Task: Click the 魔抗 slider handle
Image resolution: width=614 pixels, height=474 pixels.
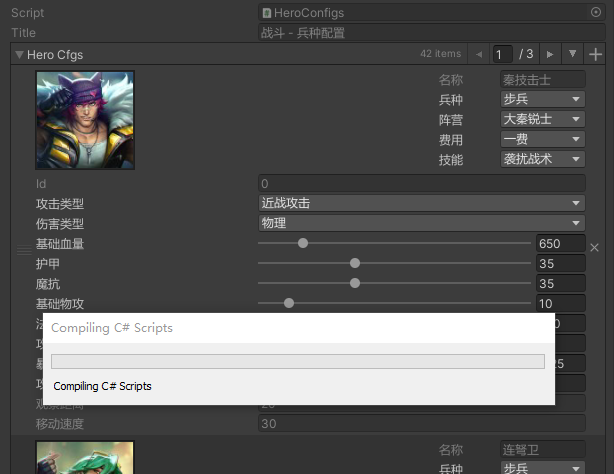Action: [355, 283]
